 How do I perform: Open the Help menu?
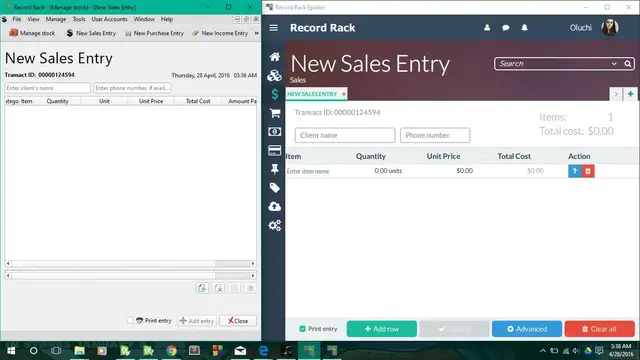pos(167,19)
